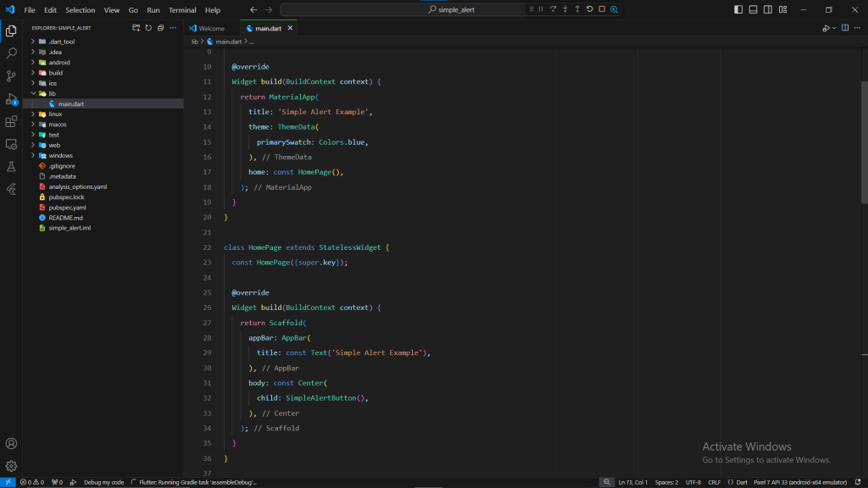Image resolution: width=868 pixels, height=488 pixels.
Task: Toggle the bottom panel layout button
Action: click(753, 9)
